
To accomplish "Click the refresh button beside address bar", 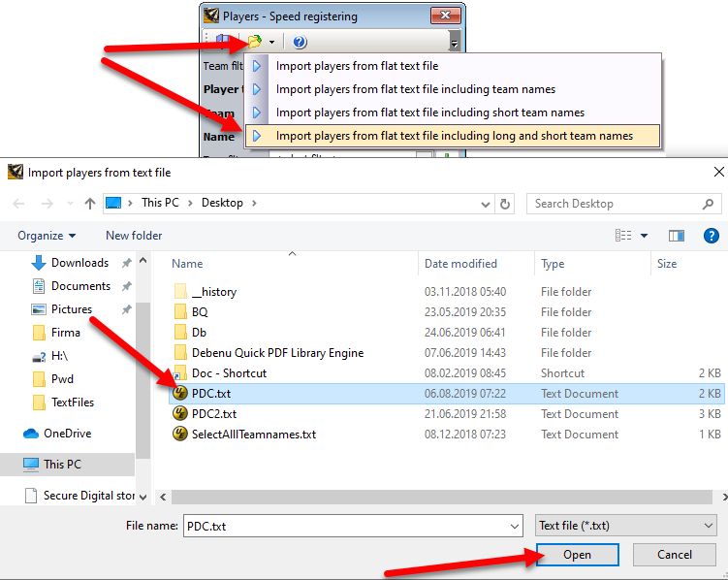I will (x=505, y=204).
